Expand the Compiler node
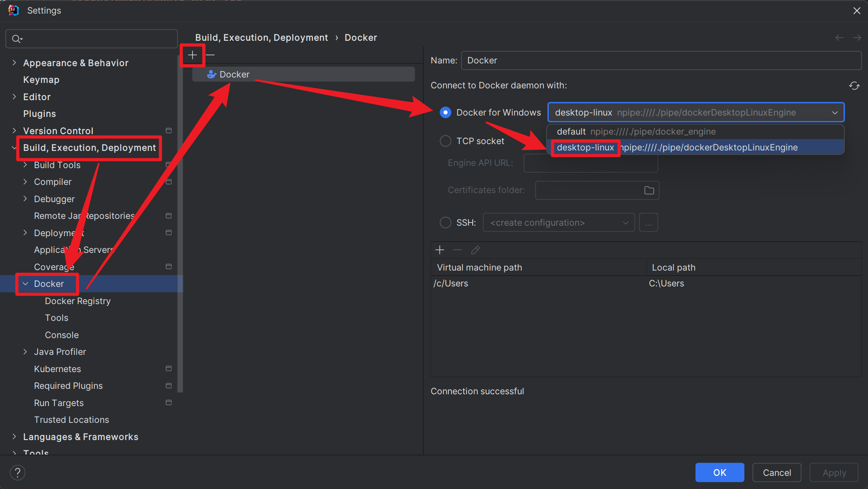Image resolution: width=868 pixels, height=489 pixels. [25, 182]
